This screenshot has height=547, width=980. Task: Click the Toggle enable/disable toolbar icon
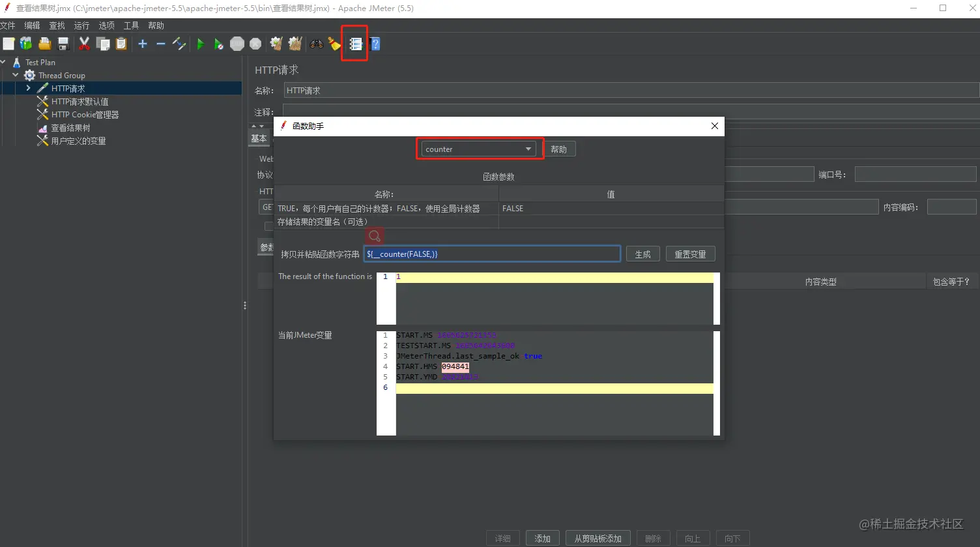(x=179, y=44)
